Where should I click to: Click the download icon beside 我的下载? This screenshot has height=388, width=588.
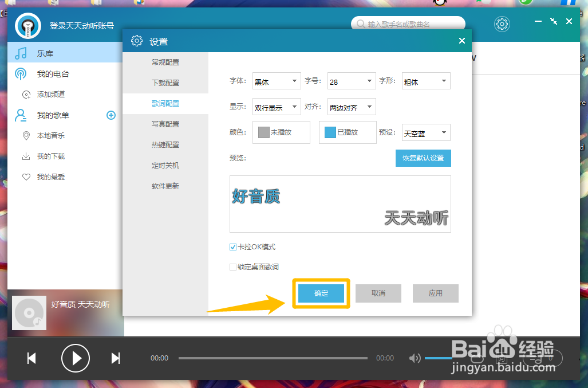[26, 156]
